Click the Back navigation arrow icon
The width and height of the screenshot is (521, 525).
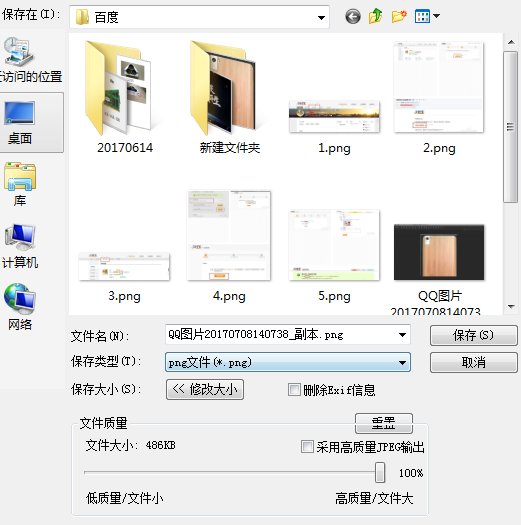[x=353, y=16]
